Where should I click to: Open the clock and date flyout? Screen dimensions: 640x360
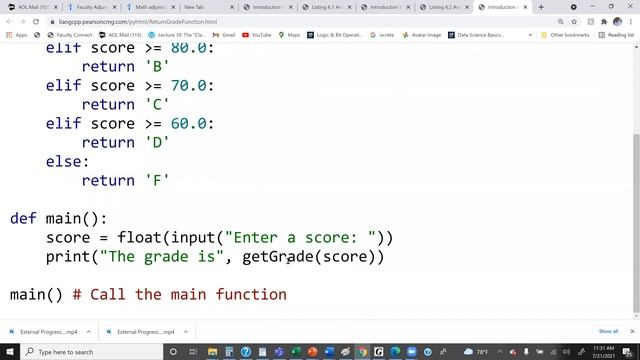click(604, 352)
